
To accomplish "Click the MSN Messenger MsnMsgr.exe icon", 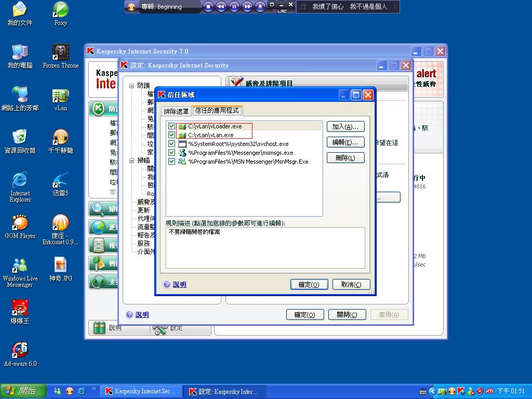I will click(182, 162).
